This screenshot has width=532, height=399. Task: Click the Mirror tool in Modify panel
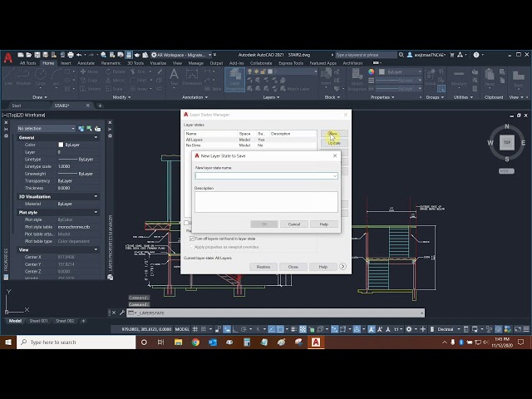115,81
